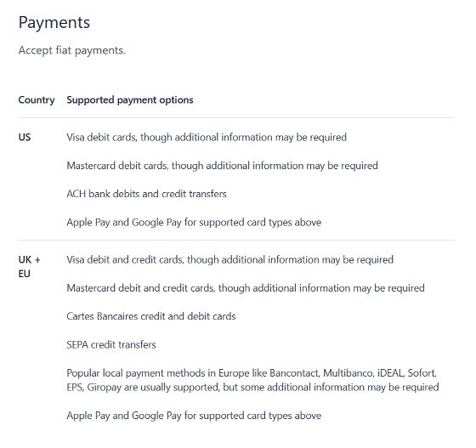Viewport: 476px width, 448px height.
Task: Click the Visa debit and credit cards line
Action: [230, 260]
